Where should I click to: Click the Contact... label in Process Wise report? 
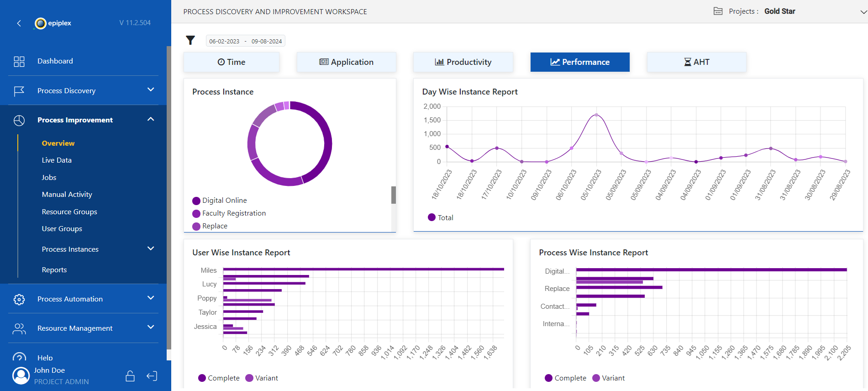click(555, 306)
